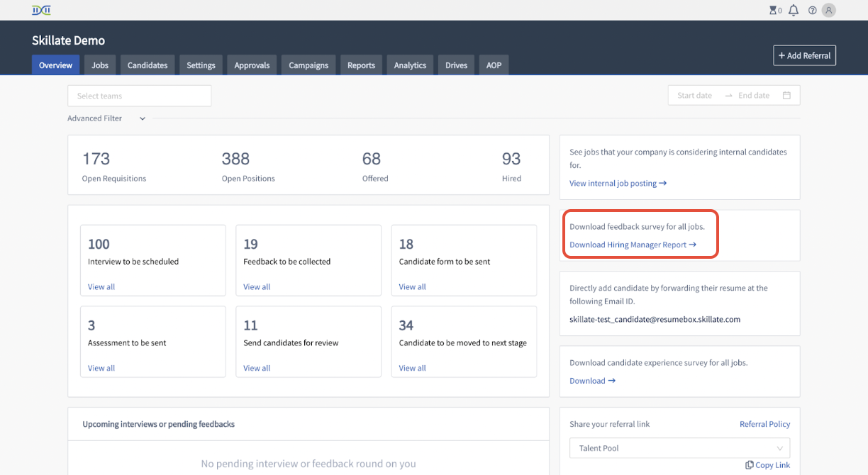Open the Jobs tab
The height and width of the screenshot is (475, 868).
tap(100, 65)
